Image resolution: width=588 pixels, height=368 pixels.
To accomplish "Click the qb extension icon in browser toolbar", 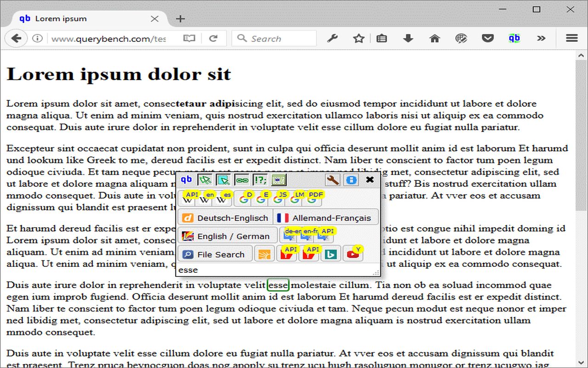I will click(514, 39).
